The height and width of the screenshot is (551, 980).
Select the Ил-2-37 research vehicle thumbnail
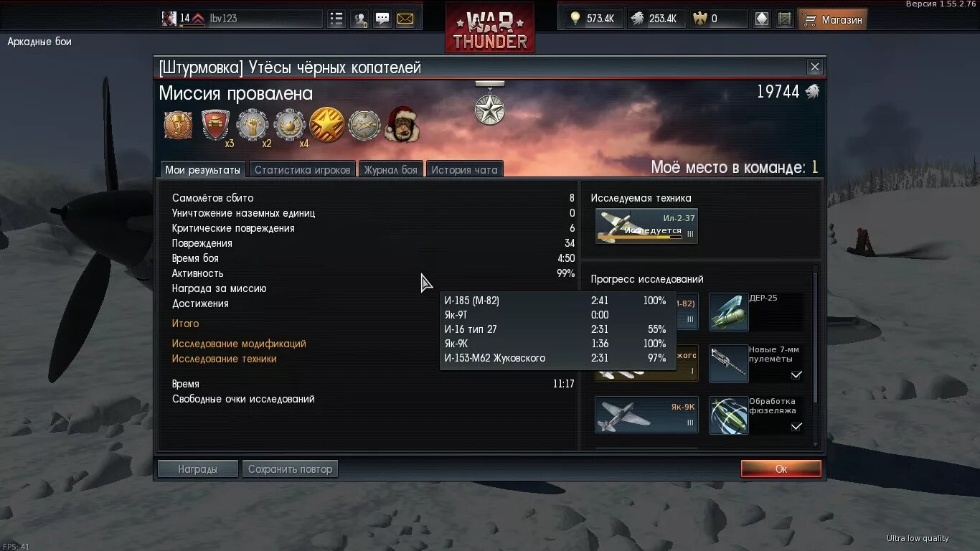[646, 226]
